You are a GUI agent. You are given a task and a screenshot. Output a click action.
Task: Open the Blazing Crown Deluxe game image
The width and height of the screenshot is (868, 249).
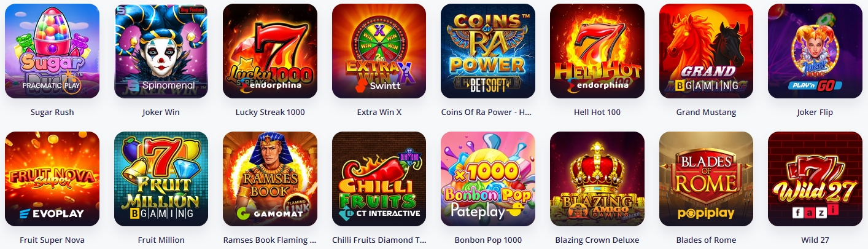(597, 179)
